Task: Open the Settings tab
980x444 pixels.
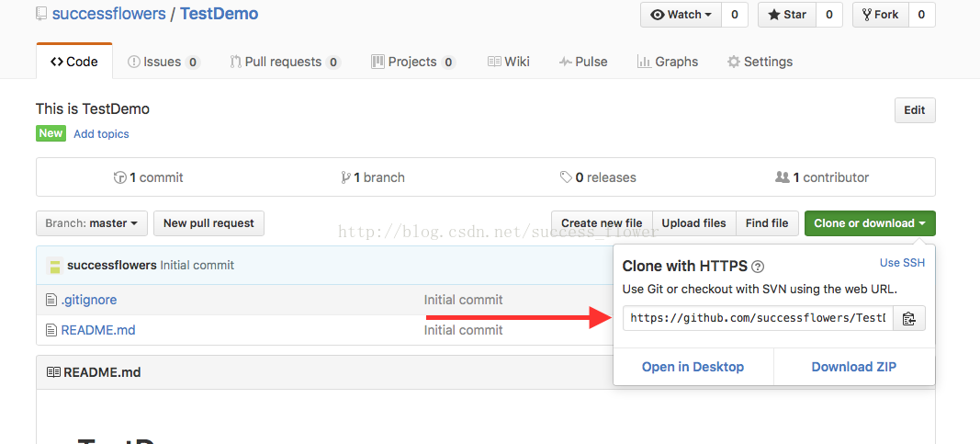Action: pyautogui.click(x=760, y=62)
